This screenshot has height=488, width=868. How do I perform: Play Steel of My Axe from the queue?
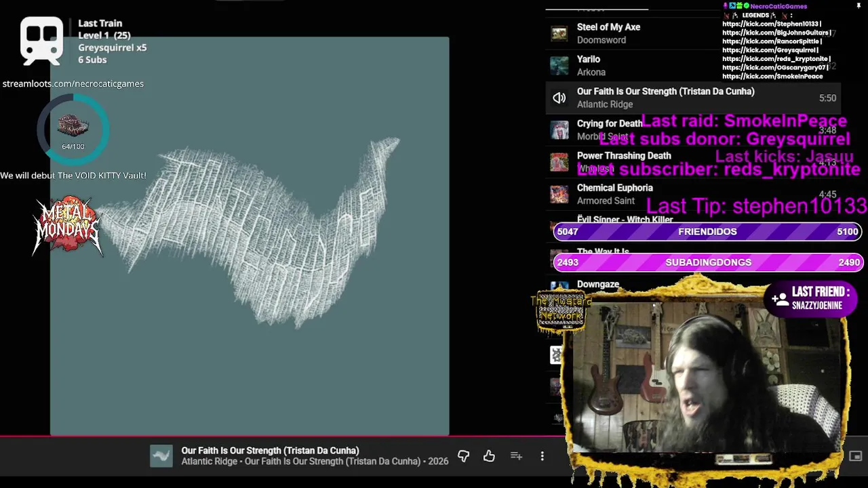tap(608, 27)
